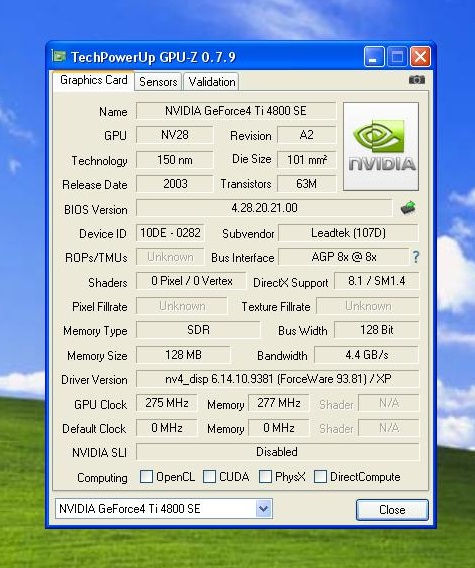Viewport: 475px width, 568px height.
Task: Select the Technology value 150 nm
Action: coord(175,160)
